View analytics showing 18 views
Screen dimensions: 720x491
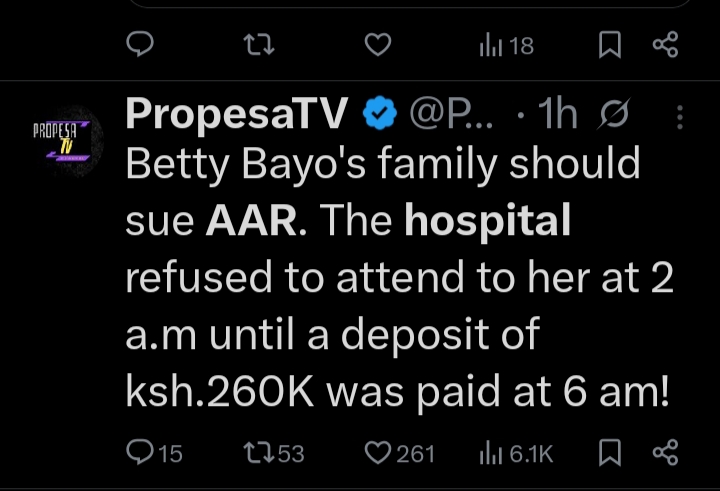[x=506, y=45]
